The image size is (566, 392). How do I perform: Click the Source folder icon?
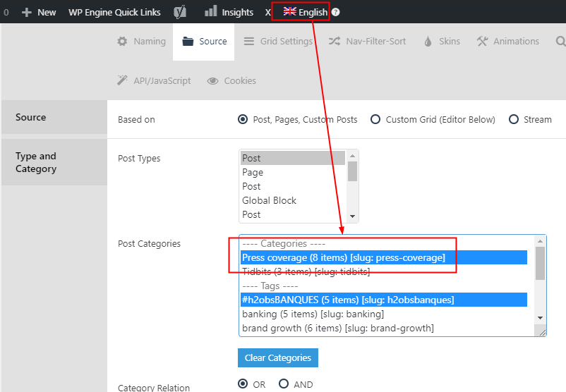(x=188, y=42)
